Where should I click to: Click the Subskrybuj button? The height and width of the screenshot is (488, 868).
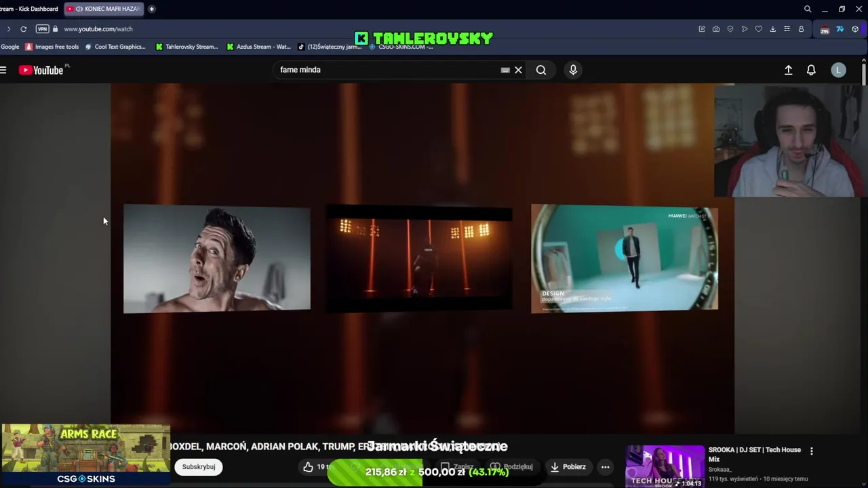(x=199, y=467)
